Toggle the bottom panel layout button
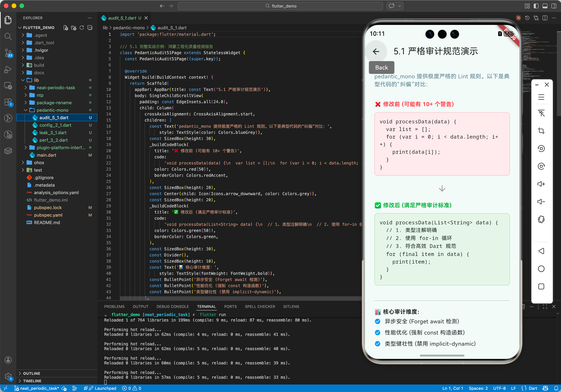Viewport: 561px width, 392px height. pos(545,6)
